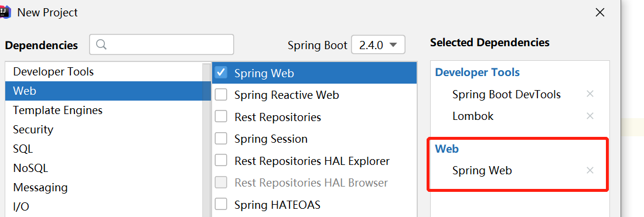Click the category list scrollbar
This screenshot has height=217, width=644.
tap(207, 139)
